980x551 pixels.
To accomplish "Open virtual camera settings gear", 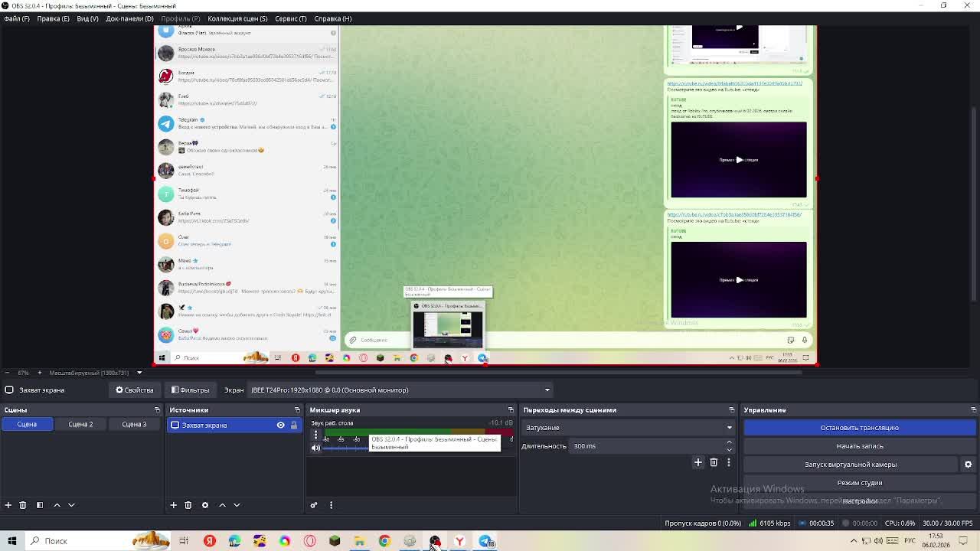I will click(968, 465).
